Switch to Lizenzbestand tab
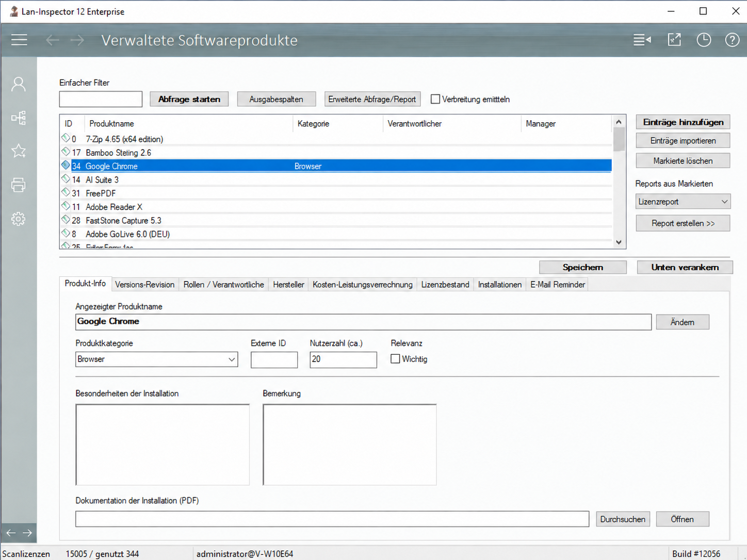747x560 pixels. tap(445, 285)
